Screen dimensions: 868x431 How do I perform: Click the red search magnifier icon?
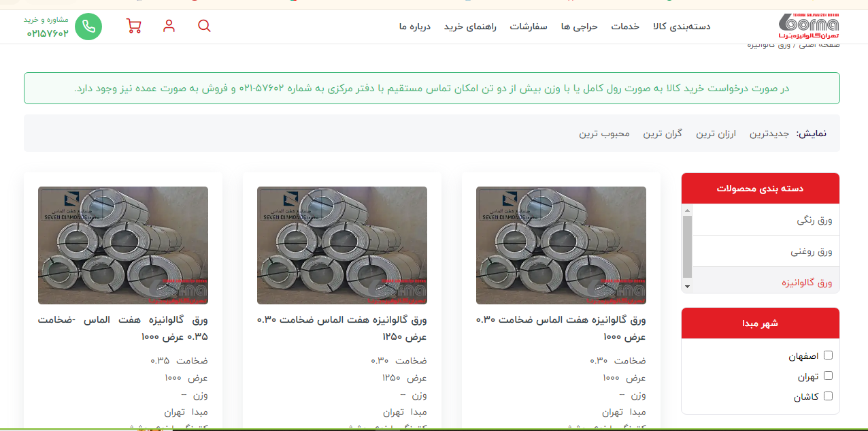click(x=204, y=26)
